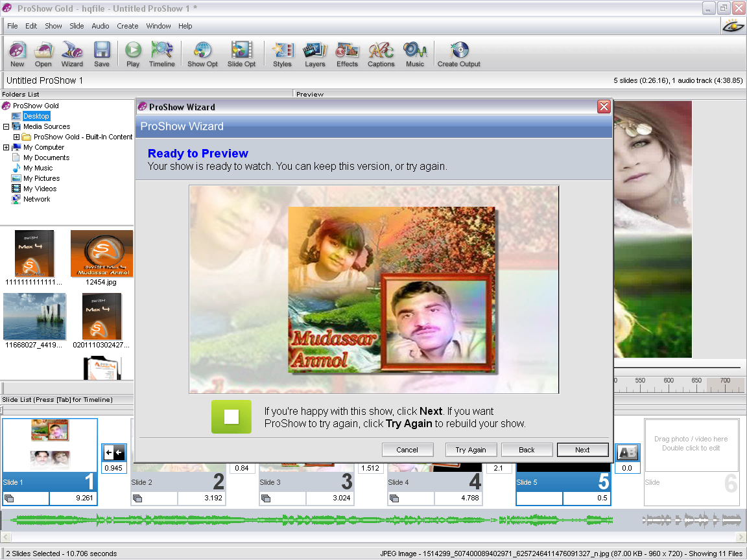The image size is (747, 560).
Task: Select Desktop in Folders List
Action: (36, 116)
